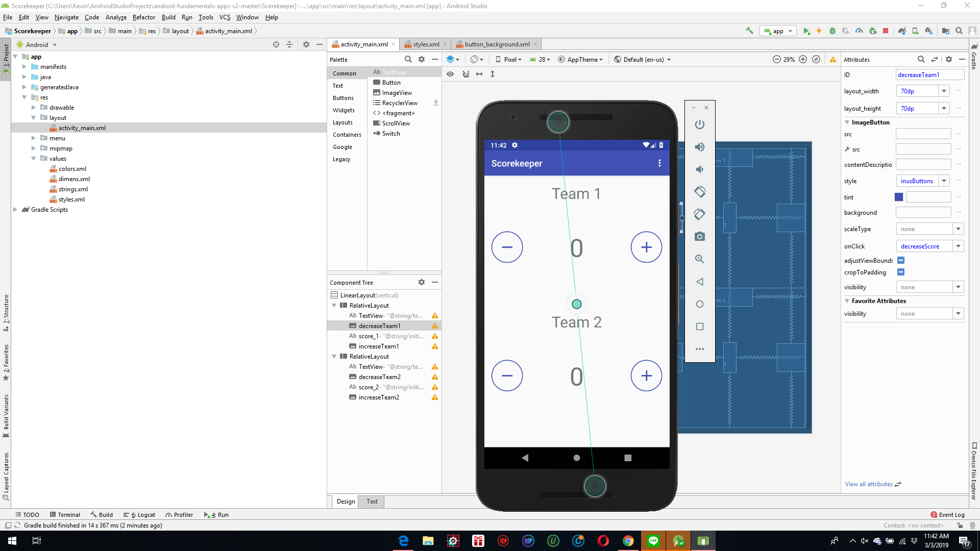Run the app with the green play button
980x551 pixels.
[x=807, y=31]
